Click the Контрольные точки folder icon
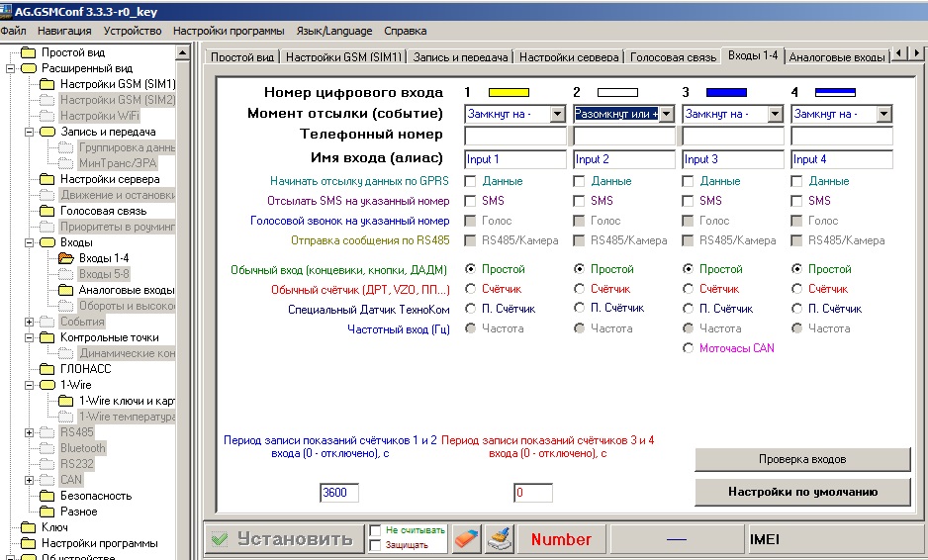This screenshot has height=560, width=928. pyautogui.click(x=46, y=337)
